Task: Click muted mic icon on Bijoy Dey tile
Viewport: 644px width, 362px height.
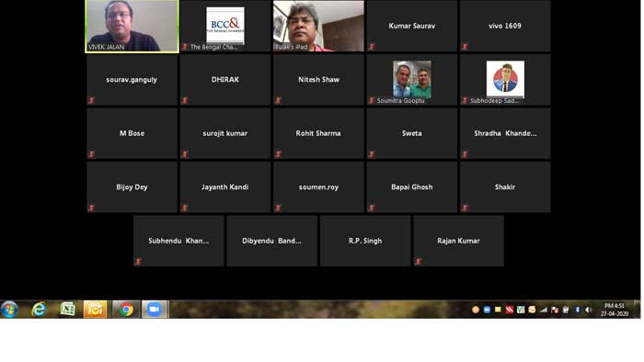Action: pos(91,208)
